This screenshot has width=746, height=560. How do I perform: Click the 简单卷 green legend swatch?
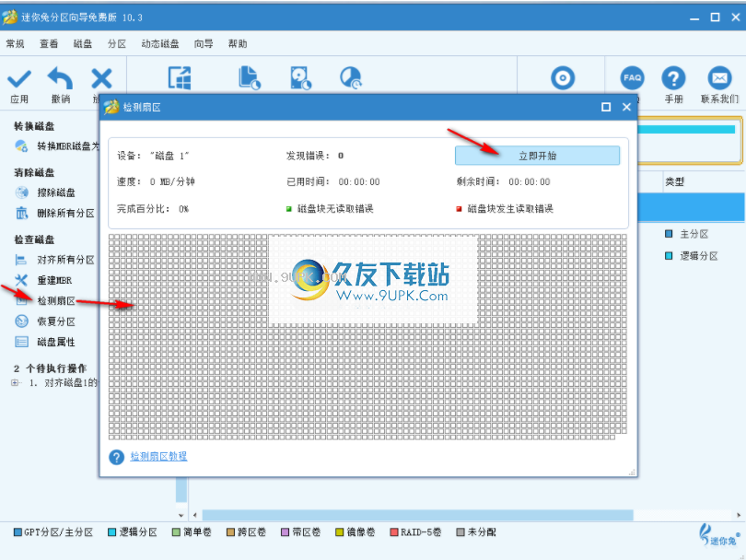[176, 532]
